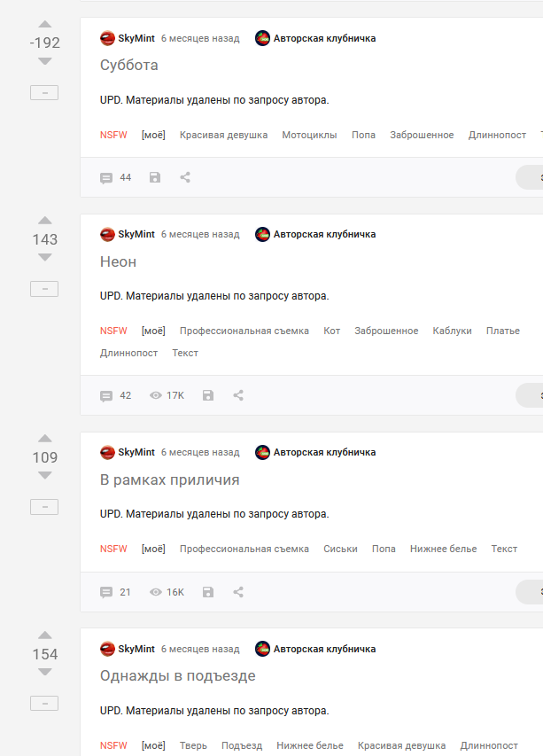Image resolution: width=543 pixels, height=756 pixels.
Task: Share the В рамках приличия post
Action: coord(238,592)
